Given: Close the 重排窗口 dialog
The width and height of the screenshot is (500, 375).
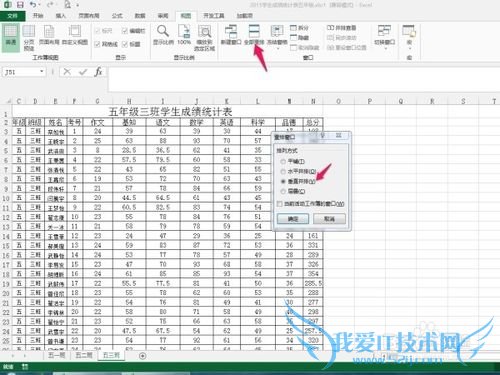Looking at the screenshot, I should (338, 136).
